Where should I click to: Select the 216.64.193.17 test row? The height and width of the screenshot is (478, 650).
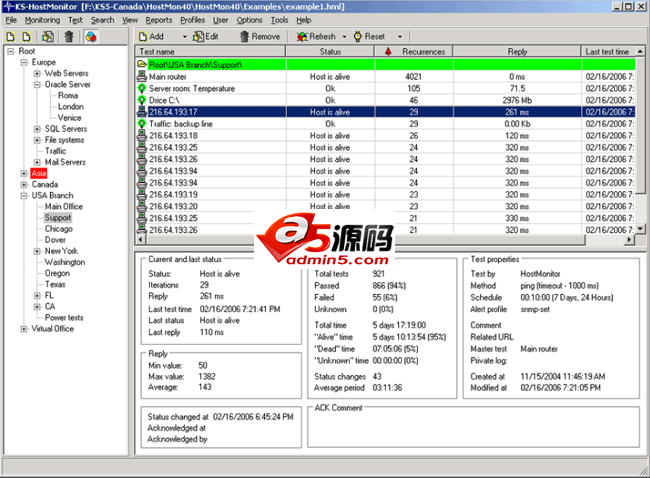point(385,112)
